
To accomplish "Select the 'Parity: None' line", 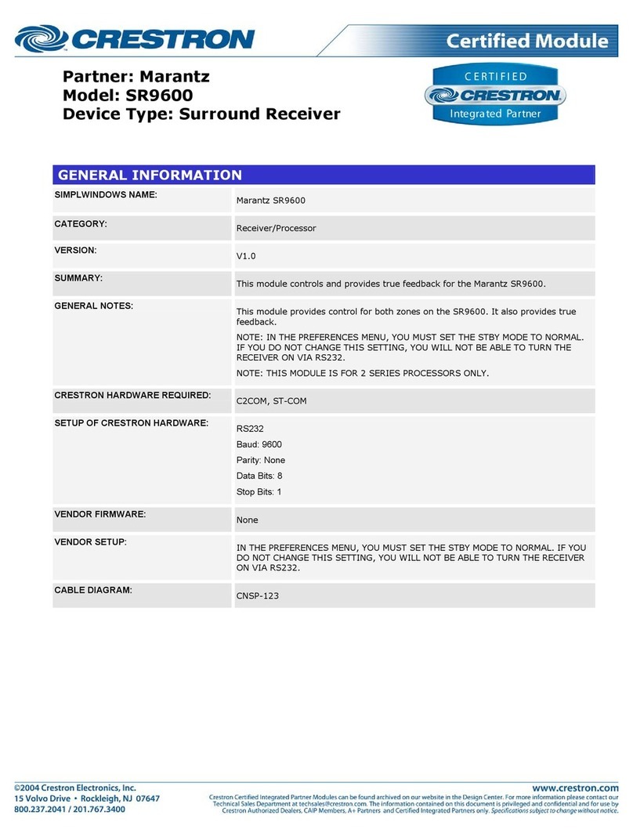I will click(x=260, y=460).
